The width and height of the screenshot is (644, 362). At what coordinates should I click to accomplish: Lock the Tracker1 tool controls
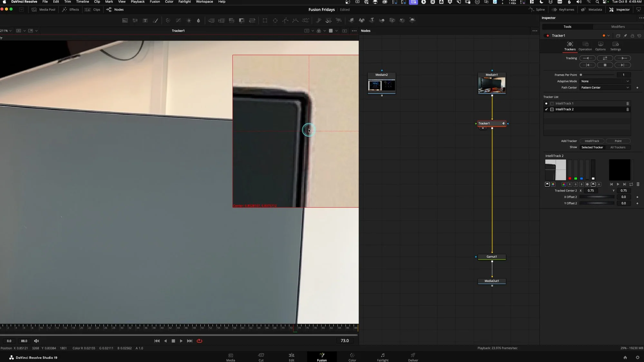coord(632,36)
